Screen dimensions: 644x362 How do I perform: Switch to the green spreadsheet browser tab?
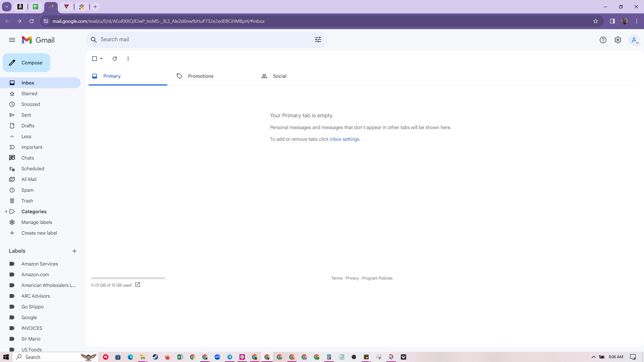tap(36, 7)
